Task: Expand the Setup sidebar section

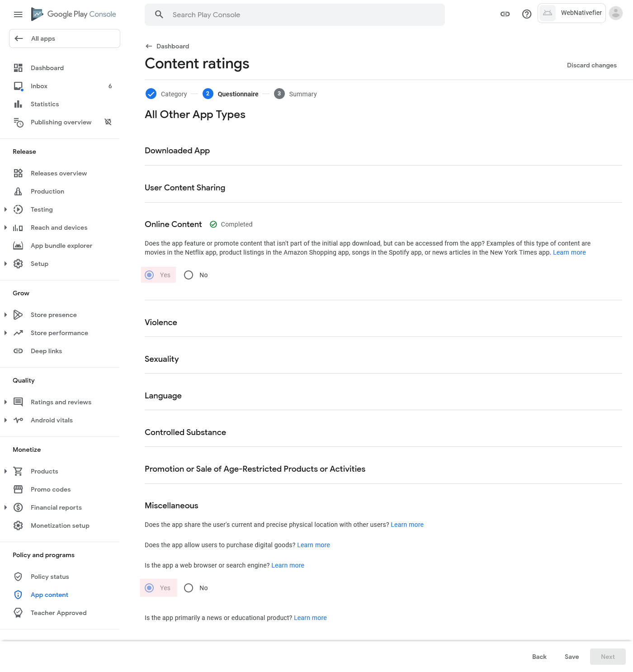Action: point(5,264)
